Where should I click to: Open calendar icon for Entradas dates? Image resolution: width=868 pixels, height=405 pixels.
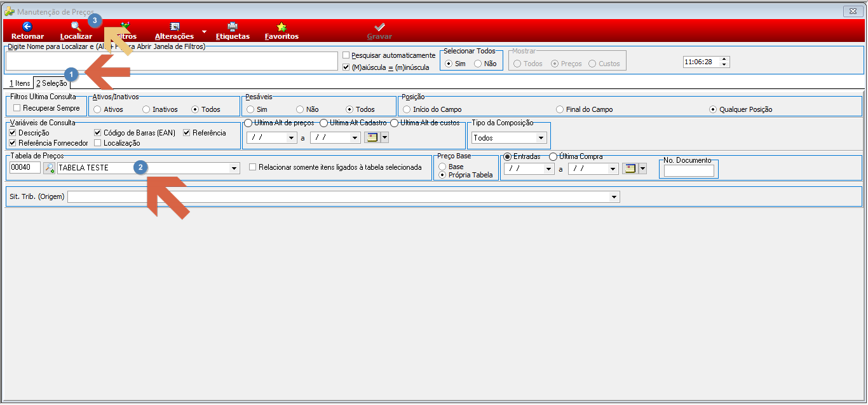(629, 168)
